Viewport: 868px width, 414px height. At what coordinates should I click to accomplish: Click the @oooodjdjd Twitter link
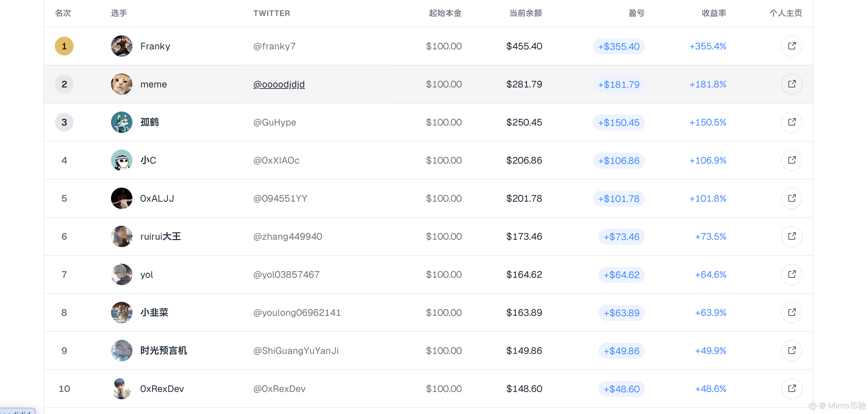279,84
